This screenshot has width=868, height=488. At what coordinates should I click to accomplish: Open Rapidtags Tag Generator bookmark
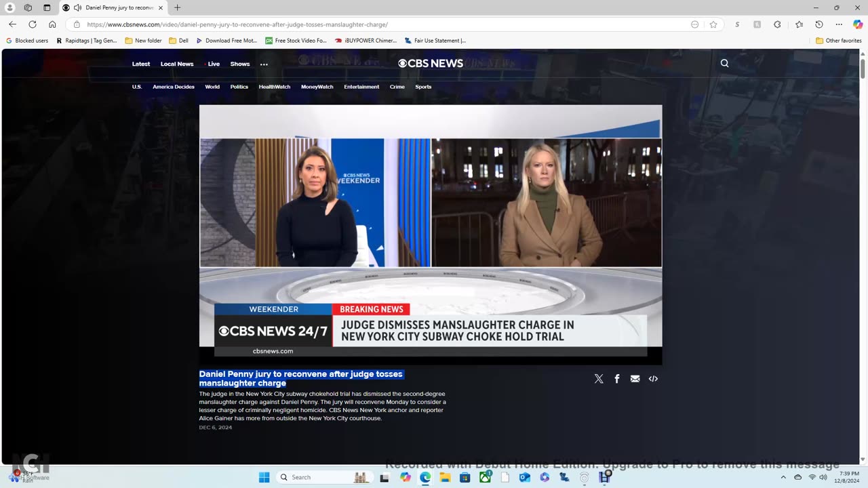[x=86, y=41]
